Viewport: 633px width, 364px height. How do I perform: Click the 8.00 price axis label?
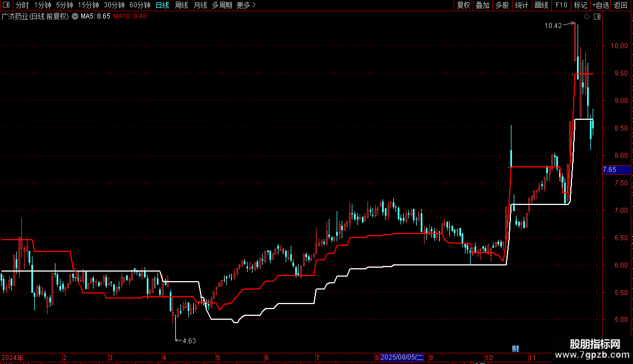[621, 156]
